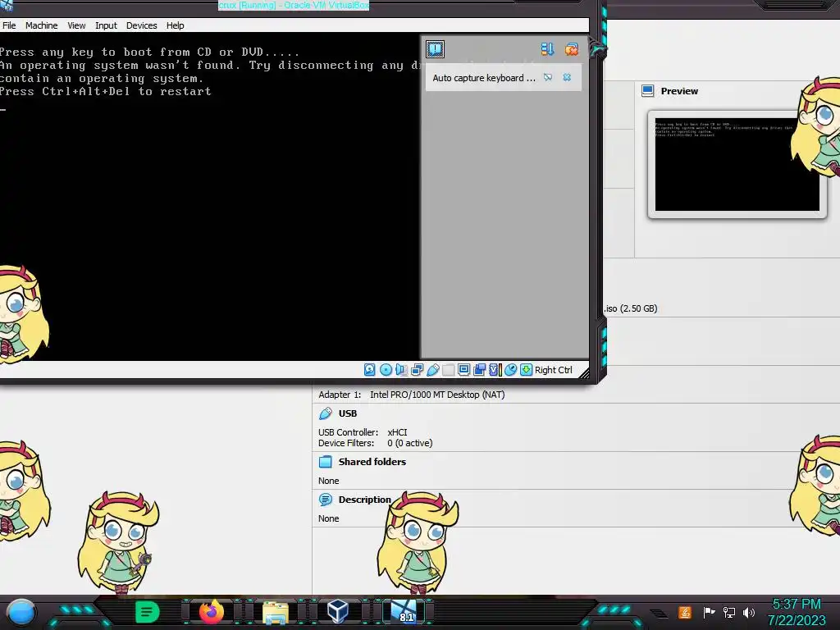The image size is (840, 630).
Task: Open the Help menu
Action: point(175,25)
